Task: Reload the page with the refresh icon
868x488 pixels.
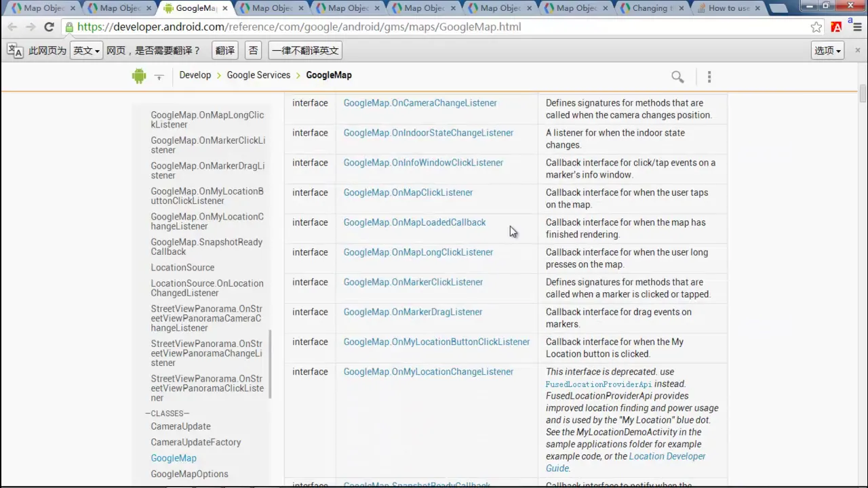Action: point(49,27)
